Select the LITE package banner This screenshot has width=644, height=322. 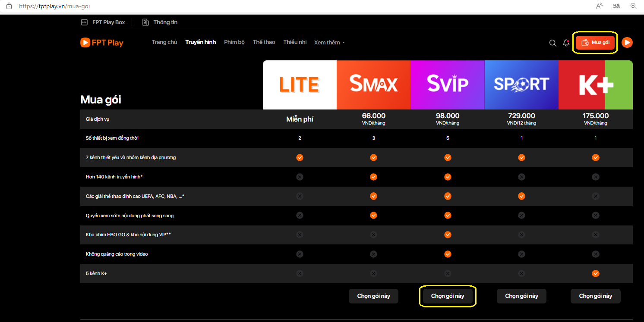click(x=300, y=85)
